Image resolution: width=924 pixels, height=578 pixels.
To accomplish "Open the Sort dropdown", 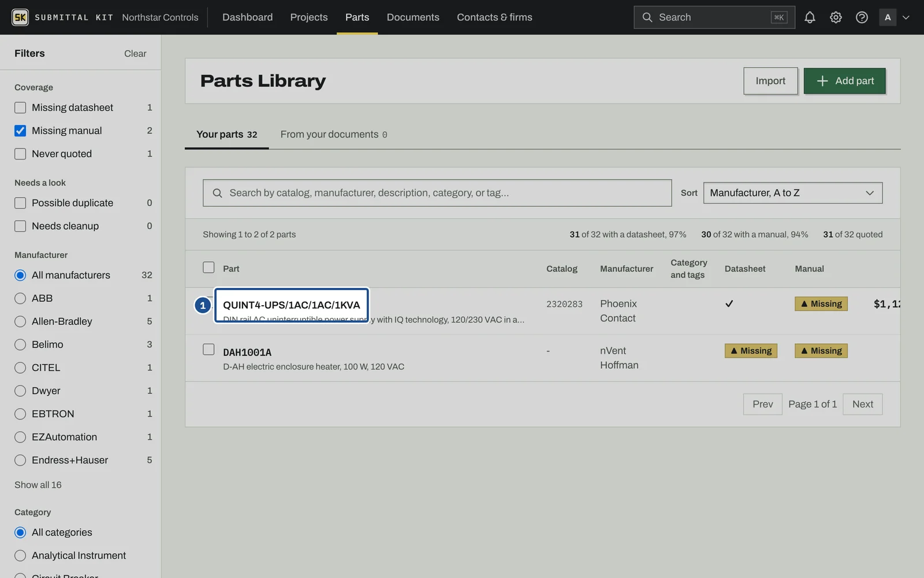I will click(x=792, y=193).
